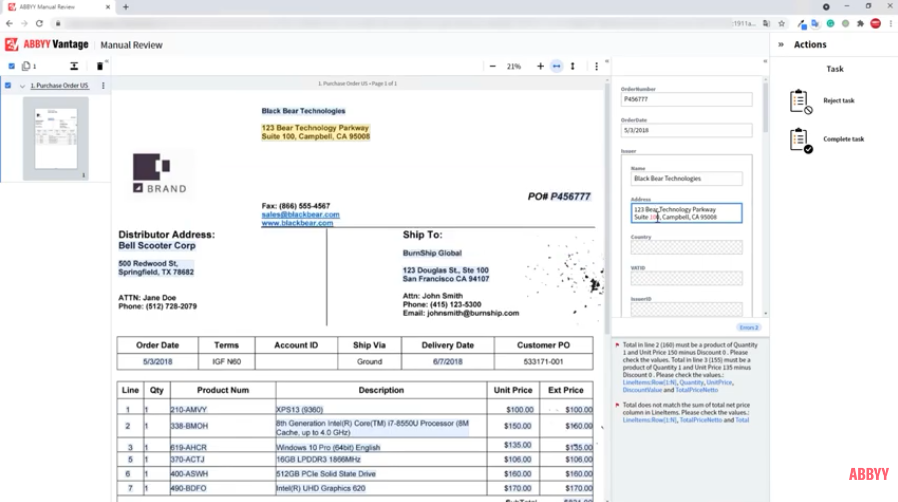Click customer PO 533171-001

[x=543, y=362]
